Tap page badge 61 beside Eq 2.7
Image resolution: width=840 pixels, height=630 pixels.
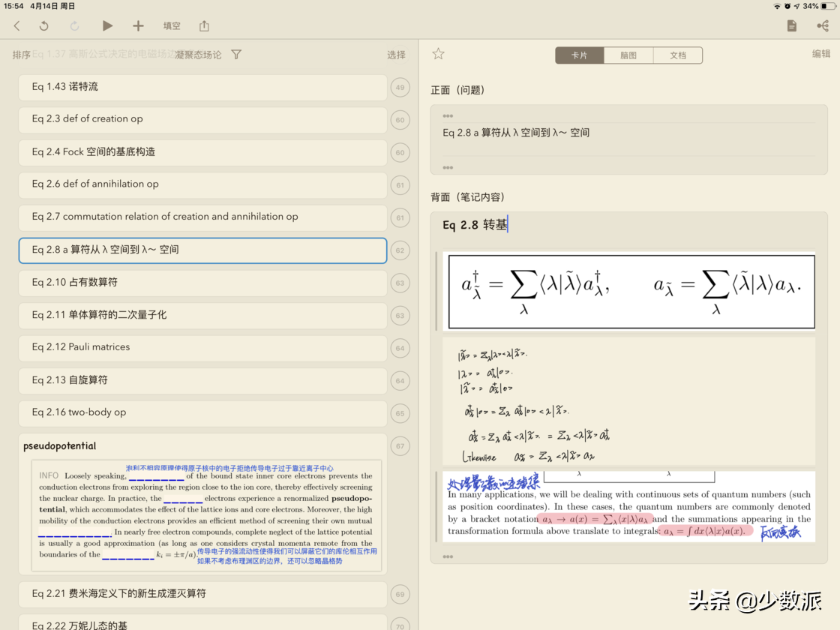[400, 218]
